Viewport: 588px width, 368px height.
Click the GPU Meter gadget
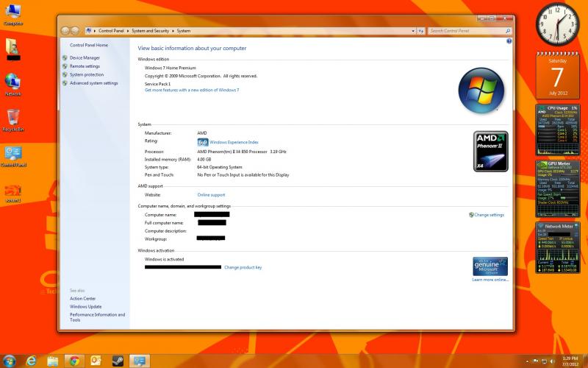point(558,189)
